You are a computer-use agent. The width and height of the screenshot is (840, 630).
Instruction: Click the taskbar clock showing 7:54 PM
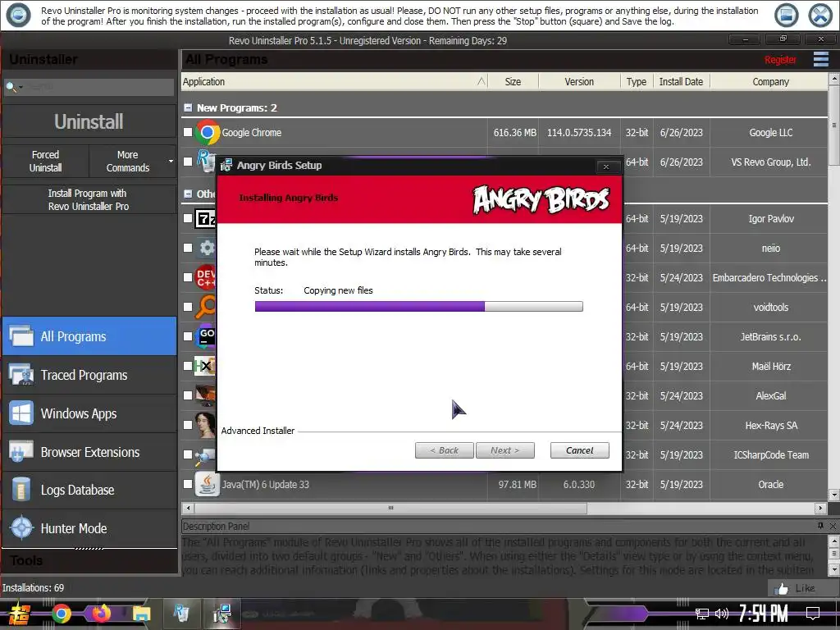764,614
